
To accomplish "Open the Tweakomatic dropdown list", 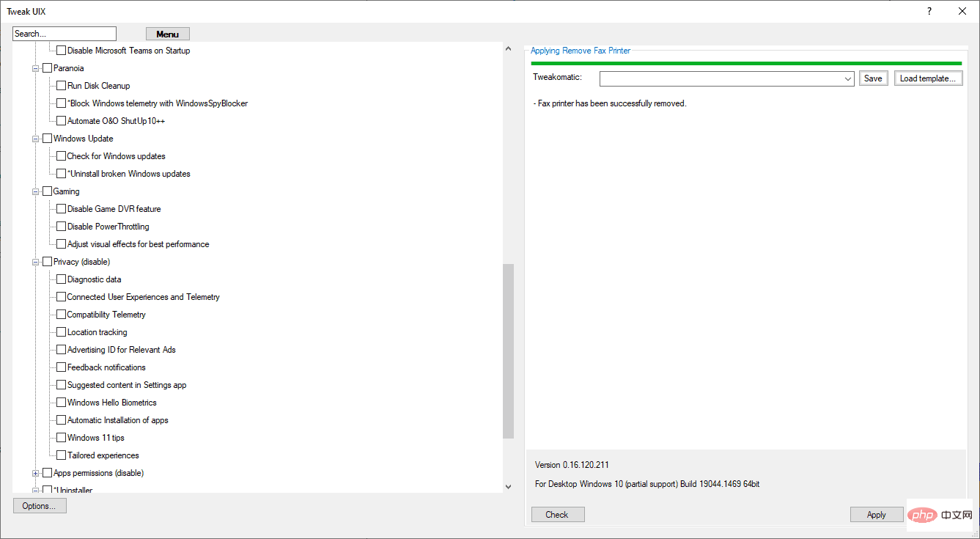I will point(847,78).
